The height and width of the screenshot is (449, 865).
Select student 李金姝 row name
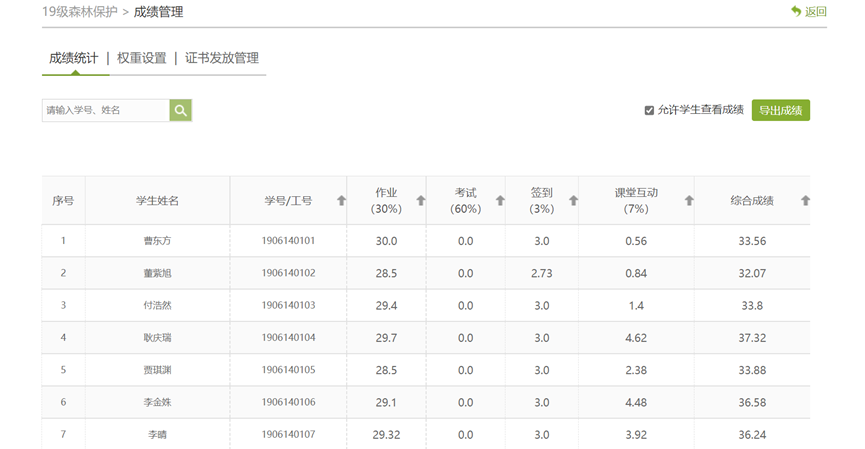click(x=157, y=402)
